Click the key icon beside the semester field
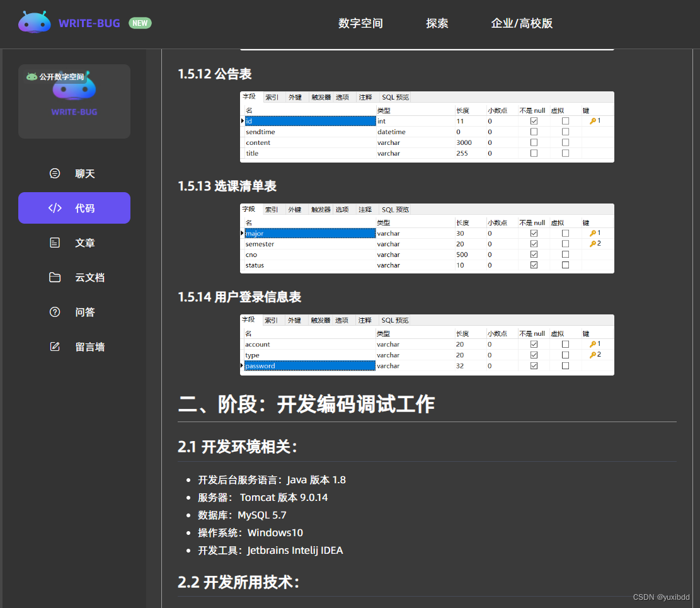The width and height of the screenshot is (700, 608). point(593,243)
